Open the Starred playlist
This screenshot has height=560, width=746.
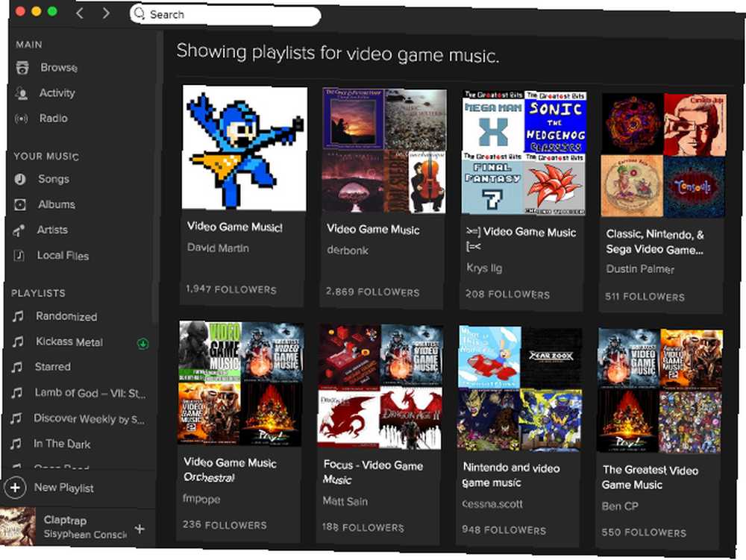pyautogui.click(x=52, y=367)
